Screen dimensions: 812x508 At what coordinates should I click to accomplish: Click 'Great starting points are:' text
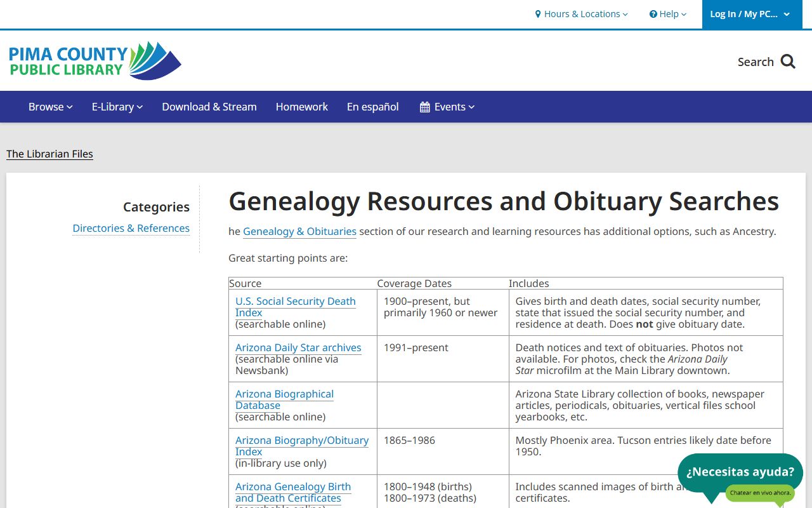tap(288, 258)
